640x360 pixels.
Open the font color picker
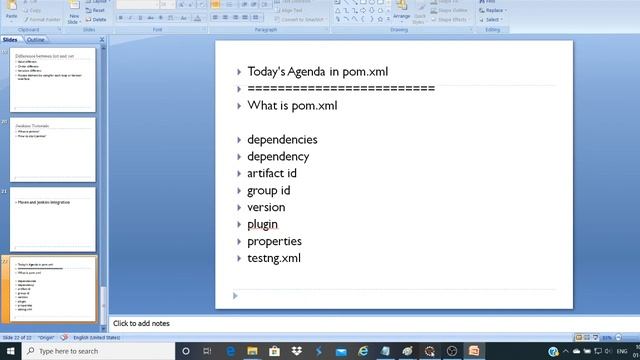(x=198, y=18)
